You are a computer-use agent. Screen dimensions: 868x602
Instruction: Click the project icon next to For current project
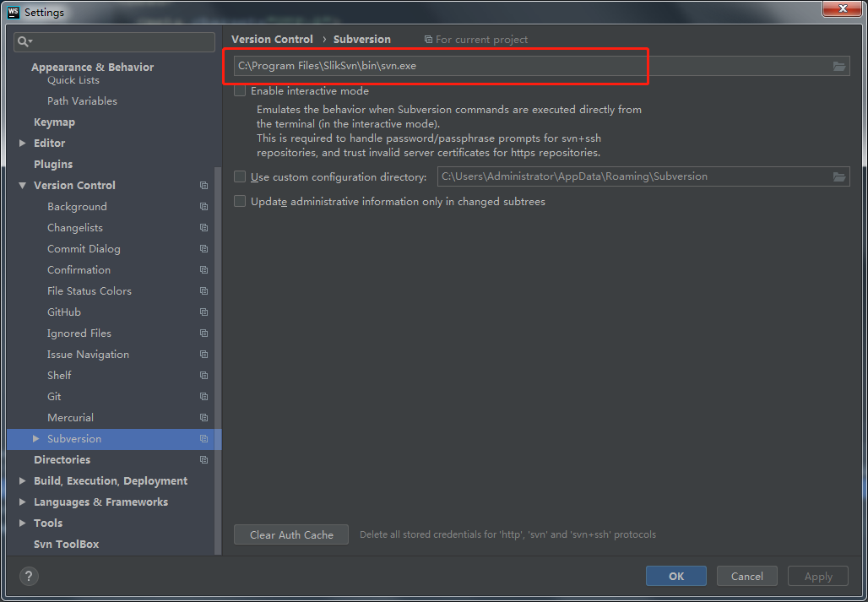(x=428, y=39)
